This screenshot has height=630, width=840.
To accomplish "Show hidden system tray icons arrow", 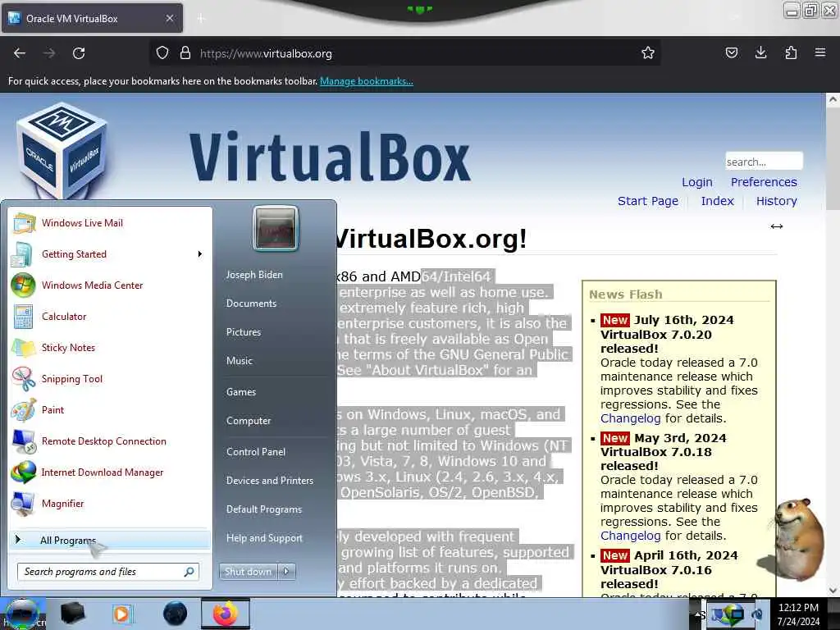I will [697, 614].
